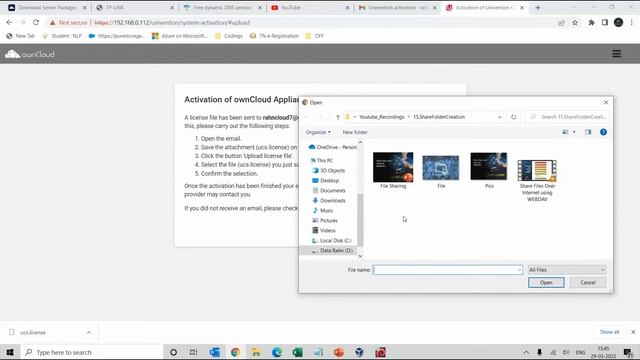Open File Explorer from the taskbar
This screenshot has width=640, height=360.
(x=256, y=352)
